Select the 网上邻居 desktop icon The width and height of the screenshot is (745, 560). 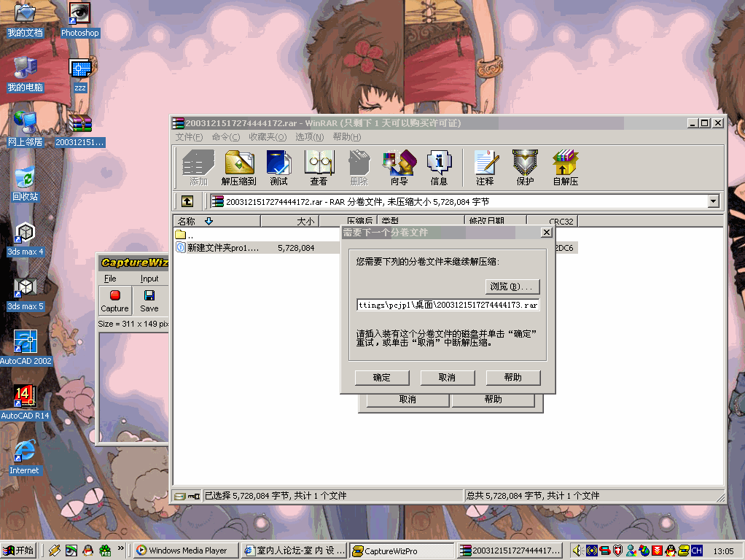25,129
